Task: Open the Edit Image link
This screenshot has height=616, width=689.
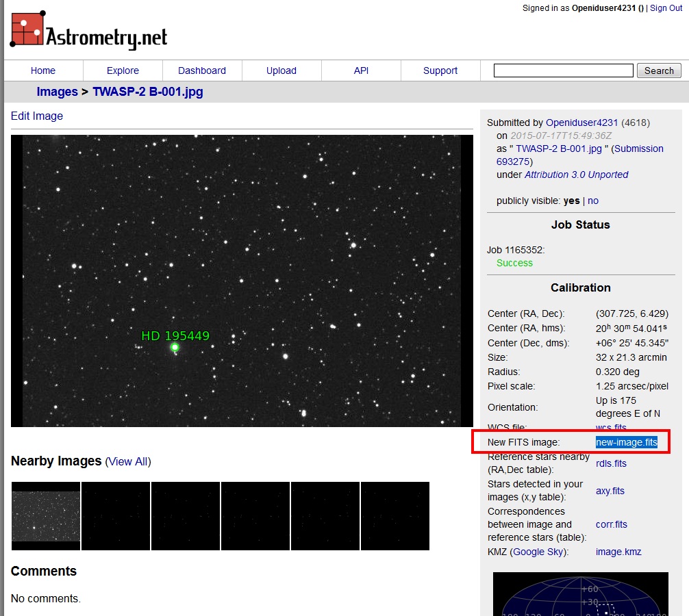Action: 36,116
